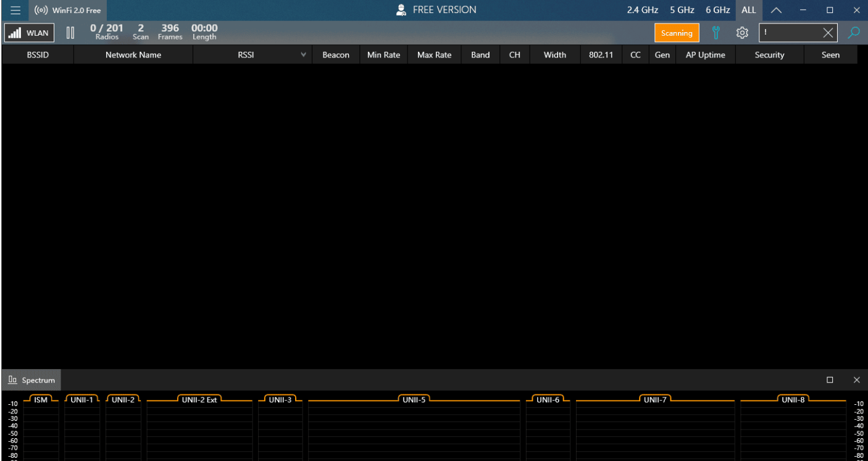Sort by AP Uptime column
Viewport: 868px width, 461px height.
pos(706,55)
